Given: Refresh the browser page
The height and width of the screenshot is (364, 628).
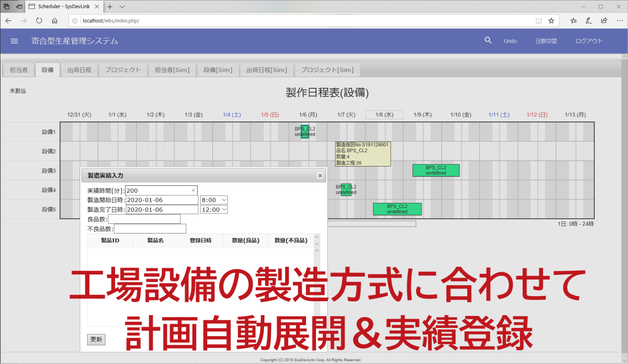Looking at the screenshot, I should click(x=39, y=21).
